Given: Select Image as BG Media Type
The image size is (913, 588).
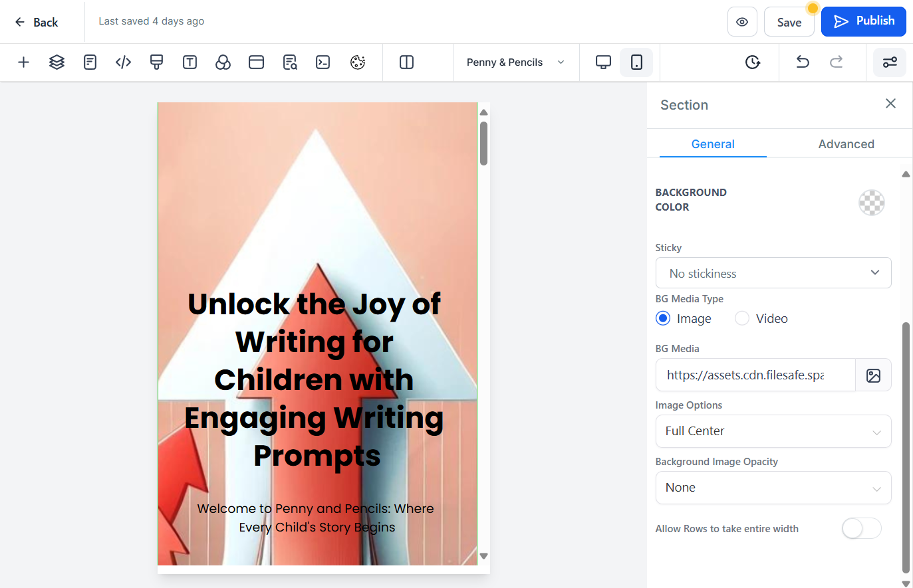Looking at the screenshot, I should 663,318.
